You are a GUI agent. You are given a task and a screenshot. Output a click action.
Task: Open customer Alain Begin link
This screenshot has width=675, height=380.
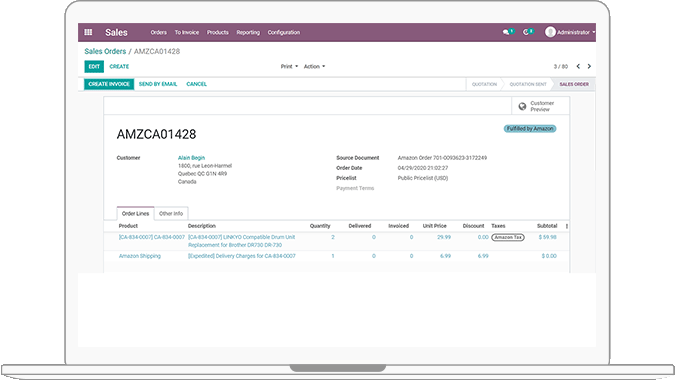tap(191, 158)
